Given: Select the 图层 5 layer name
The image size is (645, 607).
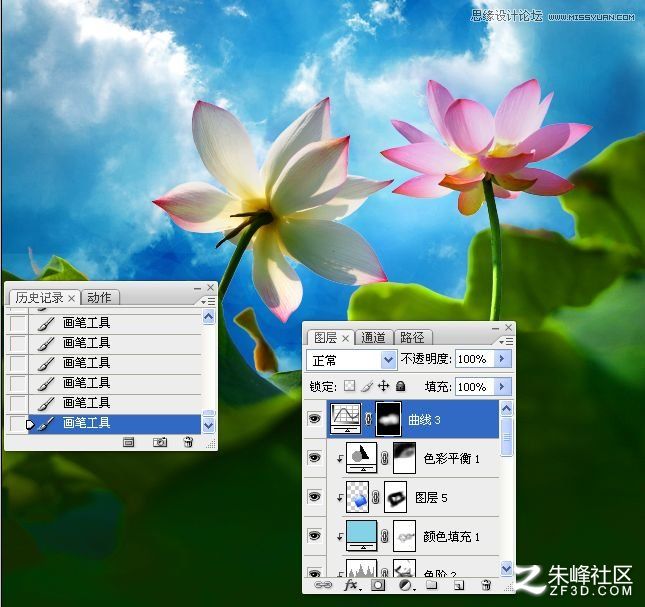Looking at the screenshot, I should click(431, 498).
